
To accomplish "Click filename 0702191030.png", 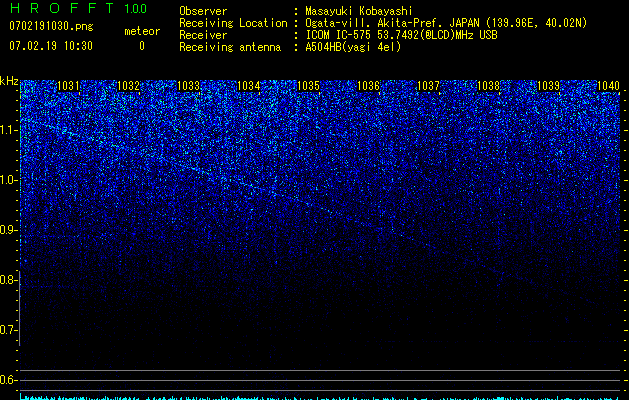I will (51, 26).
